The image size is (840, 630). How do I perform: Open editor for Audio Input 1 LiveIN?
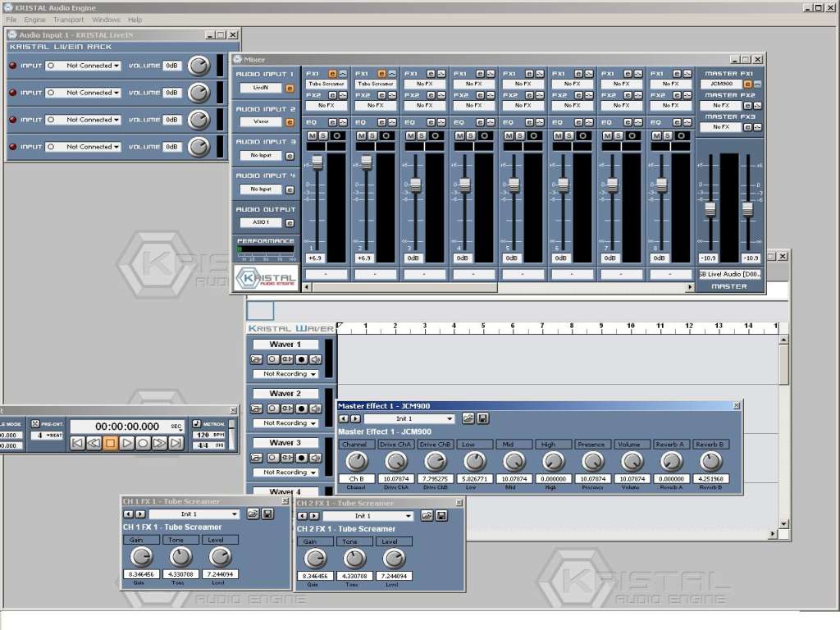click(x=290, y=88)
